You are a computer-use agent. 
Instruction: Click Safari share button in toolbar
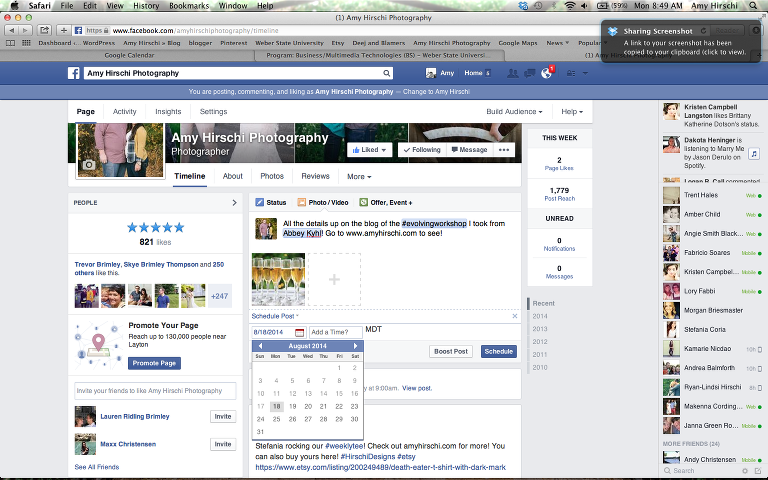(44, 30)
